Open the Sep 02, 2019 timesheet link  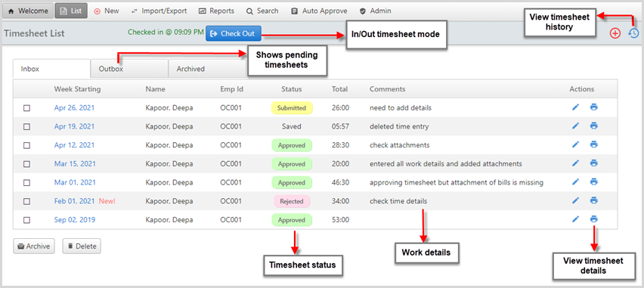coord(75,220)
